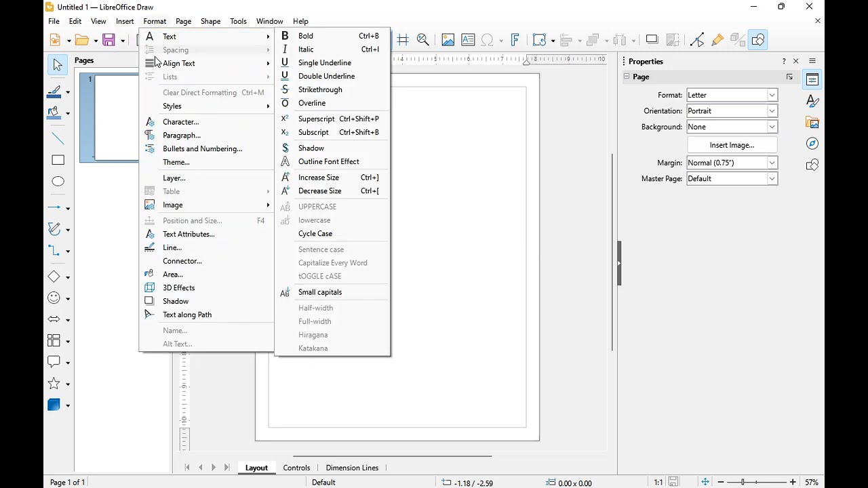Image resolution: width=868 pixels, height=488 pixels.
Task: Click the Crop Image toolbar icon
Action: (x=673, y=40)
